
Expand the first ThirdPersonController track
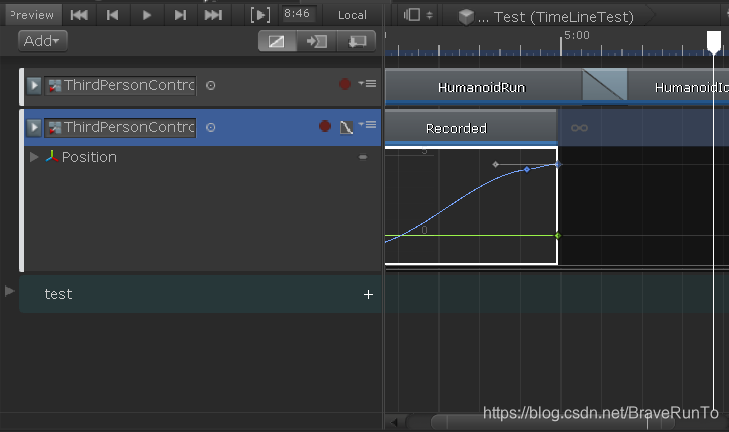tap(33, 86)
